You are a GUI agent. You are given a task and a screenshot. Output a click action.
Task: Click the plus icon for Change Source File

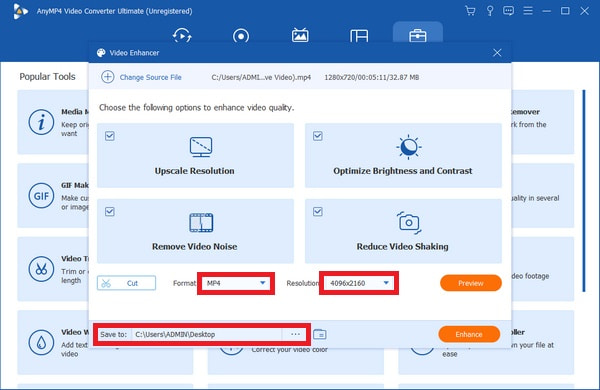point(108,77)
